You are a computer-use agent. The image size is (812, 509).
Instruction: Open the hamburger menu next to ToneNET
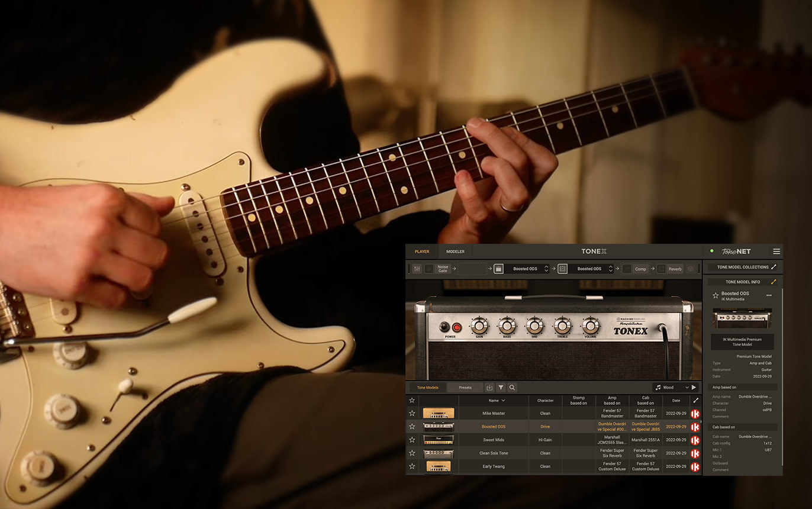[x=776, y=252]
